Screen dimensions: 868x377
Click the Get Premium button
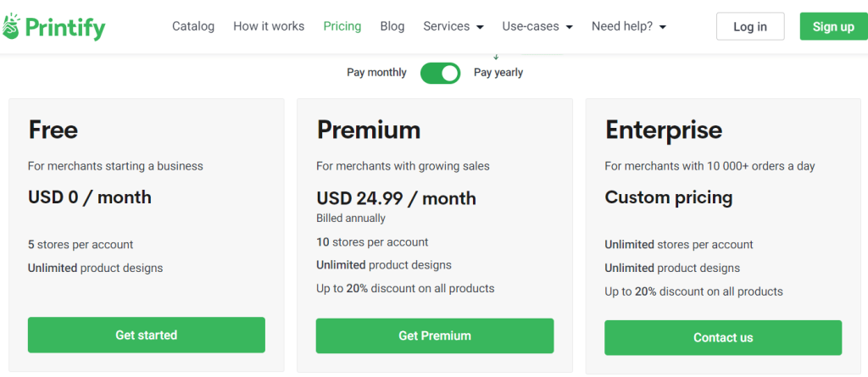pos(435,335)
